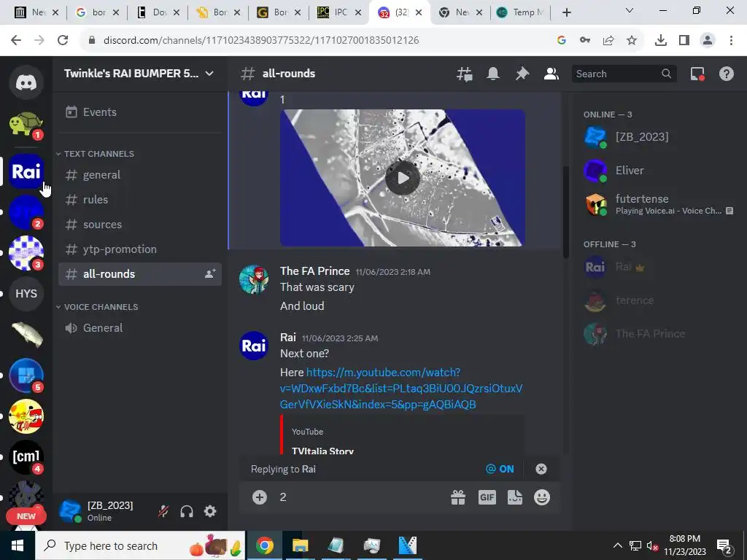
Task: Bookmark this page star icon
Action: pyautogui.click(x=632, y=41)
